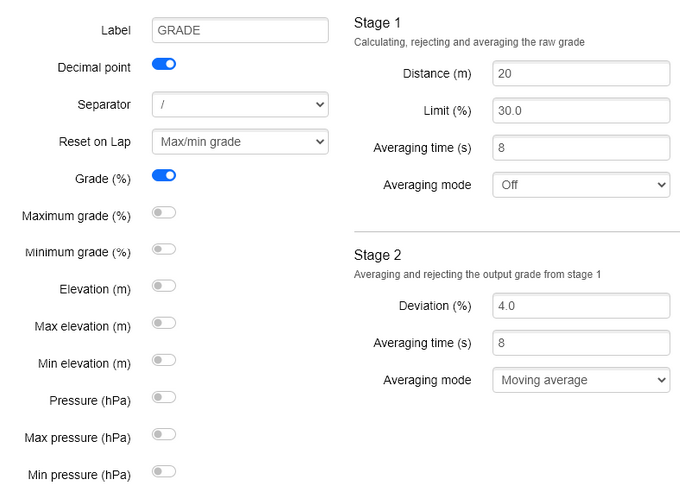
Task: Focus the Distance (m) input
Action: (x=581, y=73)
